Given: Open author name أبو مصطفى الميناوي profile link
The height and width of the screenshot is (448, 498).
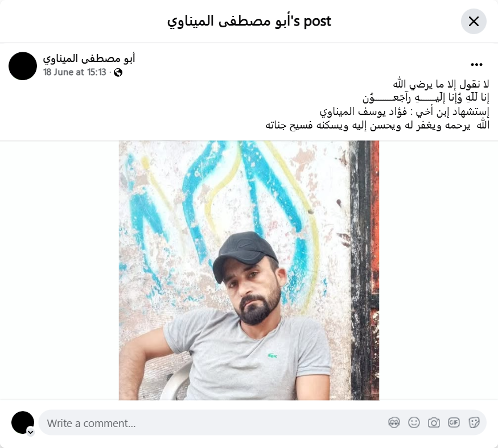Looking at the screenshot, I should point(89,59).
